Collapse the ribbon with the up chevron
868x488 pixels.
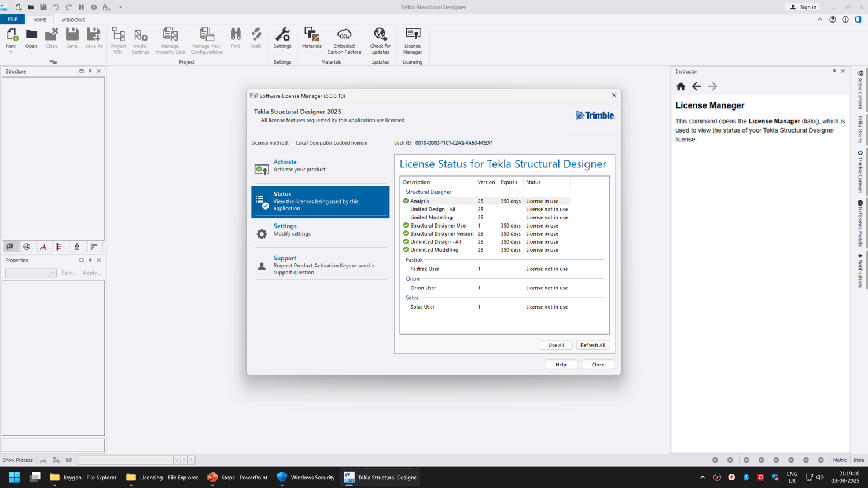(820, 20)
